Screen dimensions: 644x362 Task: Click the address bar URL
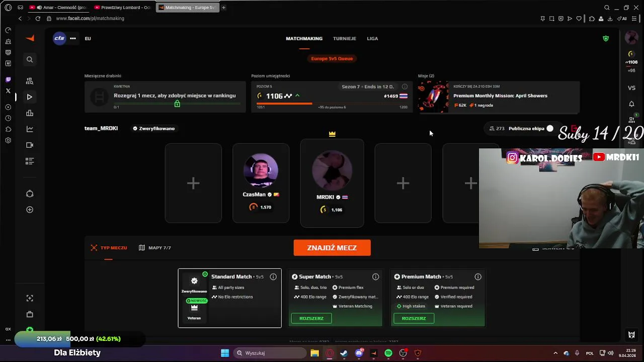point(90,19)
